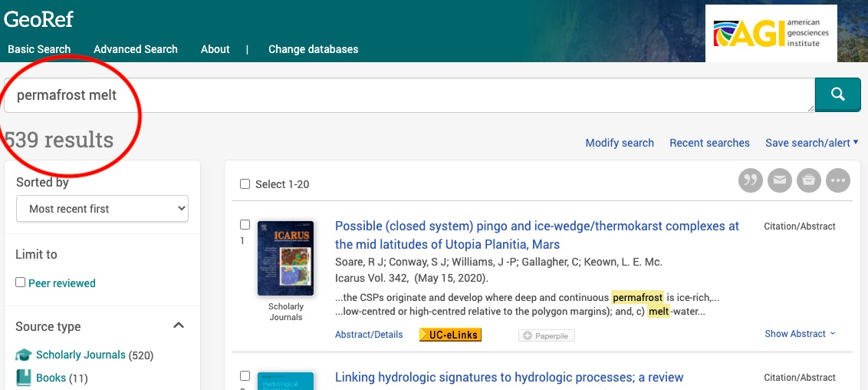
Task: Filter by Scholarly Journals source type
Action: [x=81, y=355]
